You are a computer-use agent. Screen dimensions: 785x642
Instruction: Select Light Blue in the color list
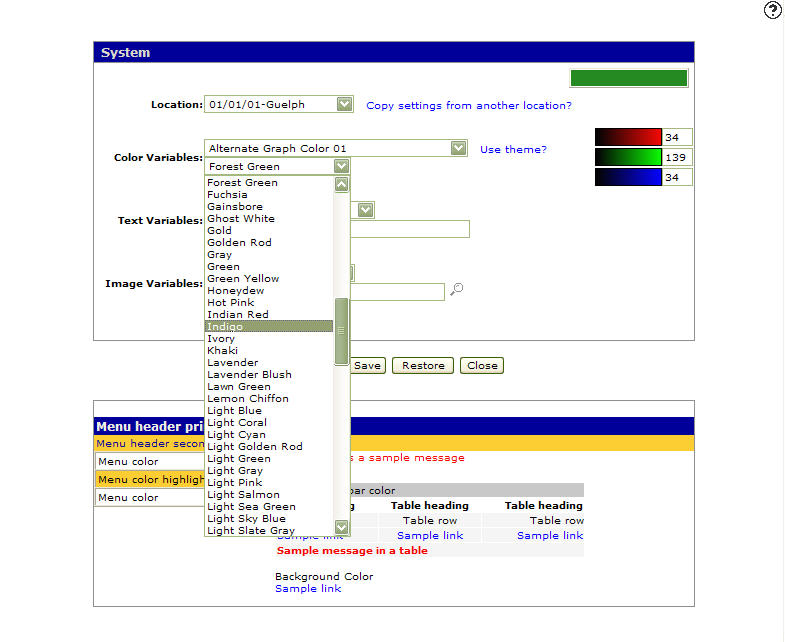tap(269, 411)
